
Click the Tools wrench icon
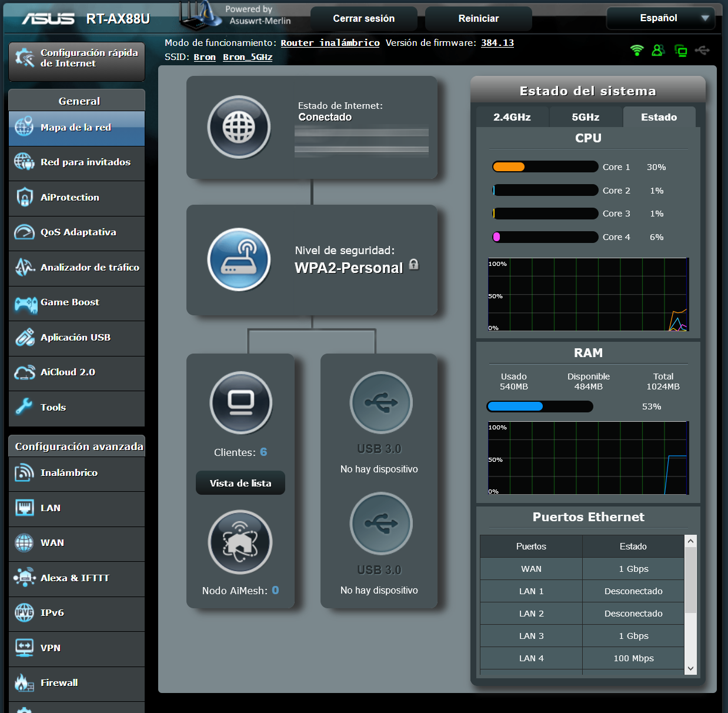pyautogui.click(x=24, y=406)
